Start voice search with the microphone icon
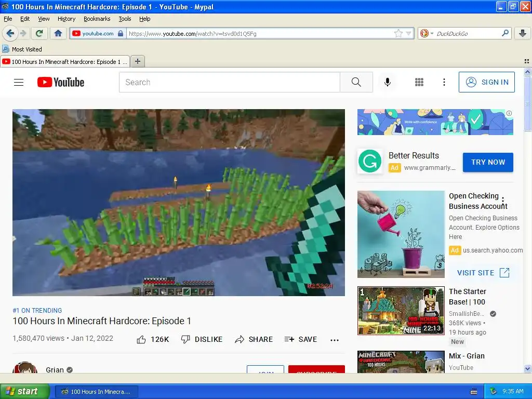This screenshot has height=399, width=532. point(388,82)
